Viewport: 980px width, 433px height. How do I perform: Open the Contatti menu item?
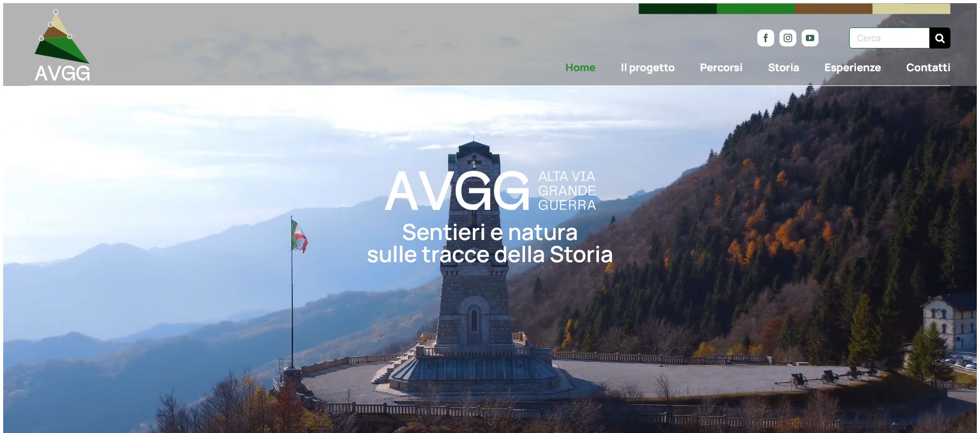(x=928, y=68)
